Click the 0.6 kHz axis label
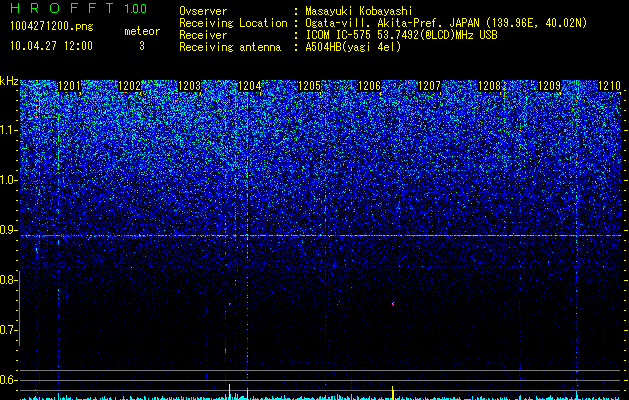This screenshot has height=400, width=629. pyautogui.click(x=8, y=380)
